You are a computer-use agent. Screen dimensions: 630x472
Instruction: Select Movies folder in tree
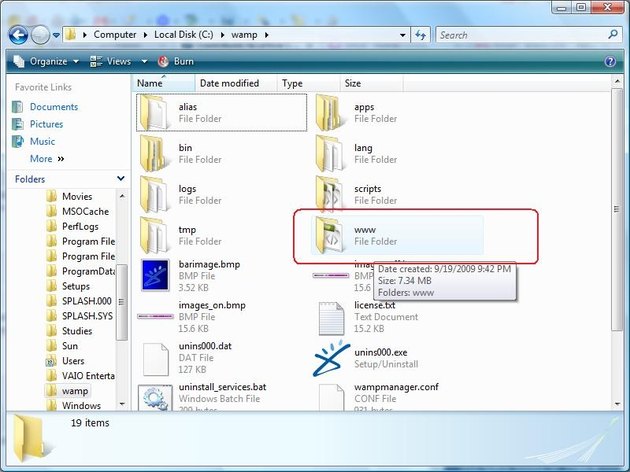pyautogui.click(x=77, y=196)
